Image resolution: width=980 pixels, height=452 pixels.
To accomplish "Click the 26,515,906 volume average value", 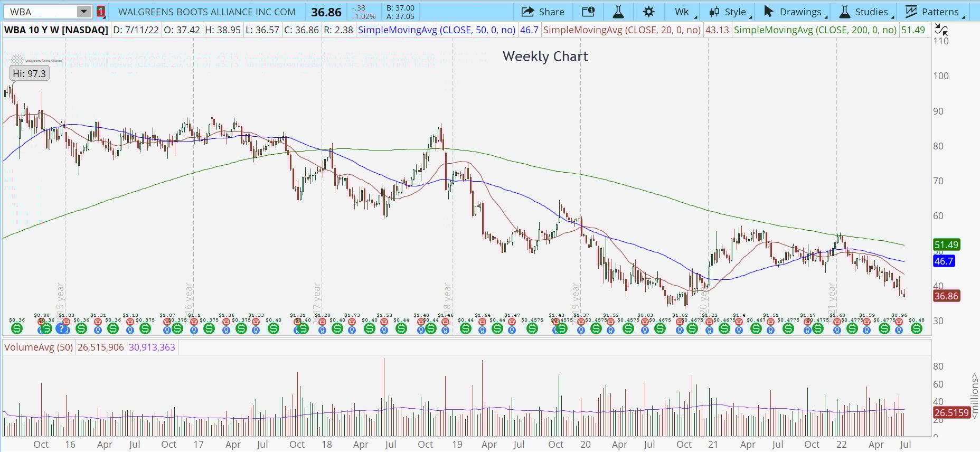I will [x=100, y=347].
